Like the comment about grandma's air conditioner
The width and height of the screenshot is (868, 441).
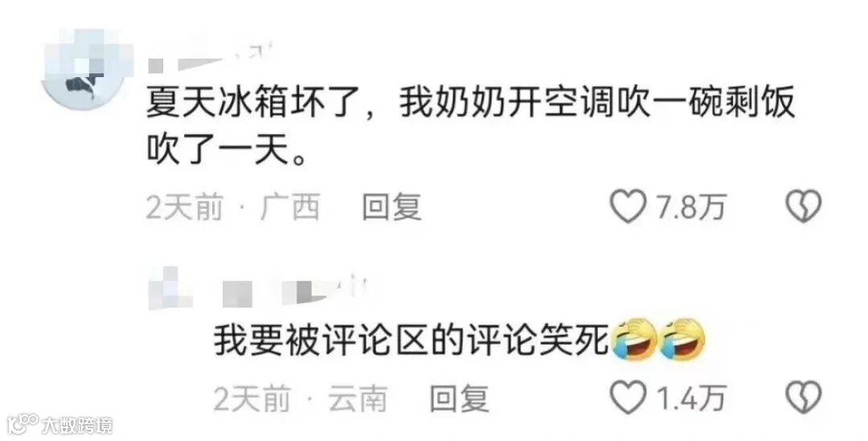pos(628,206)
